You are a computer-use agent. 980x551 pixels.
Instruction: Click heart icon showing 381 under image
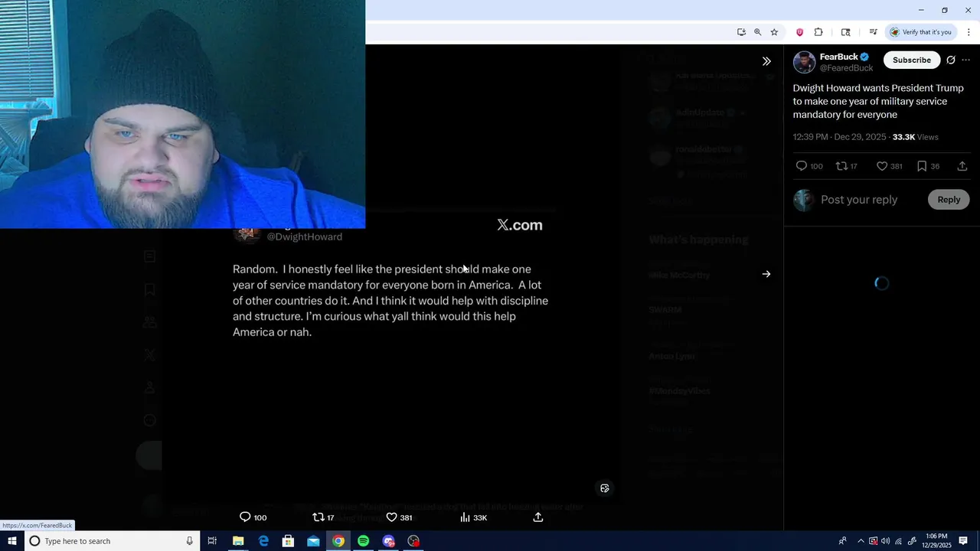click(391, 517)
